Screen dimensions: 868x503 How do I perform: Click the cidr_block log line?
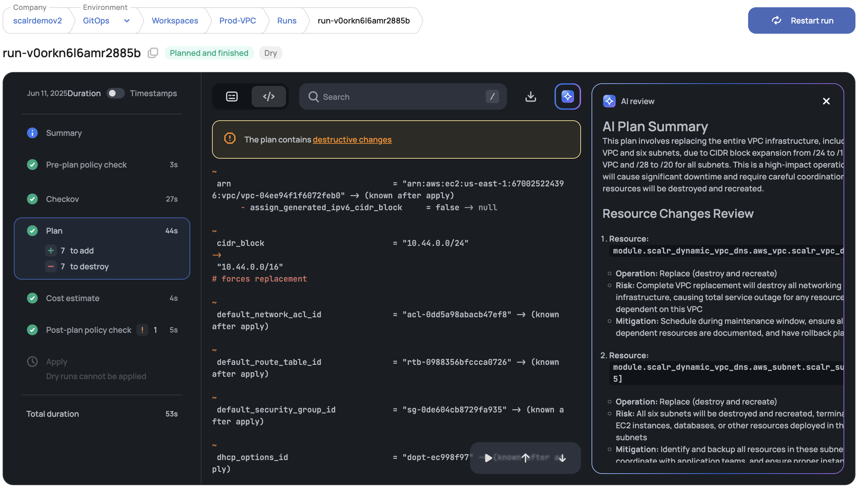[x=343, y=243]
